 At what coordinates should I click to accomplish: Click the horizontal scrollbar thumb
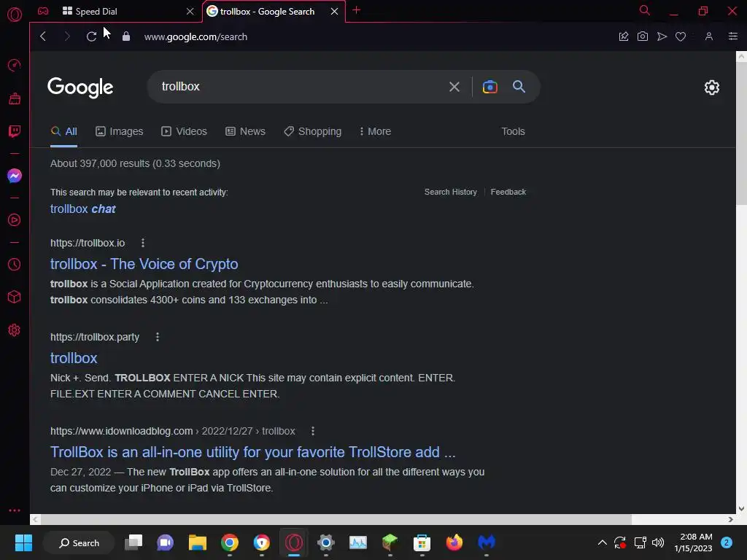(x=336, y=519)
